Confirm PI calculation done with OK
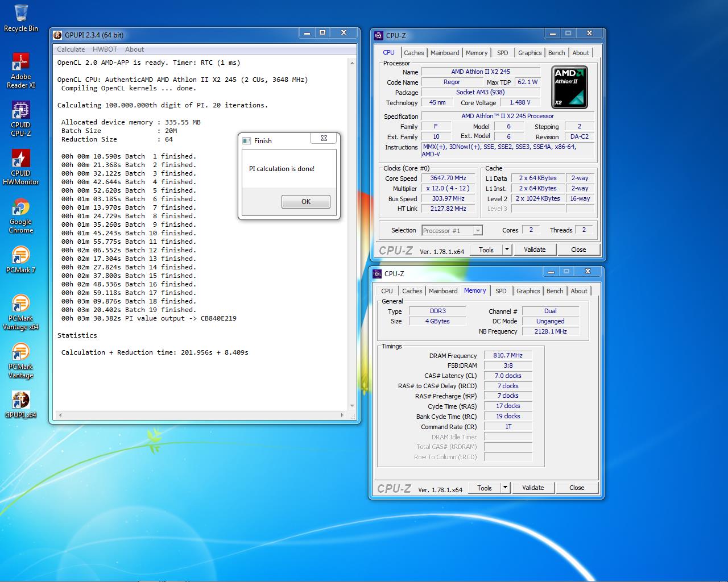 click(306, 202)
